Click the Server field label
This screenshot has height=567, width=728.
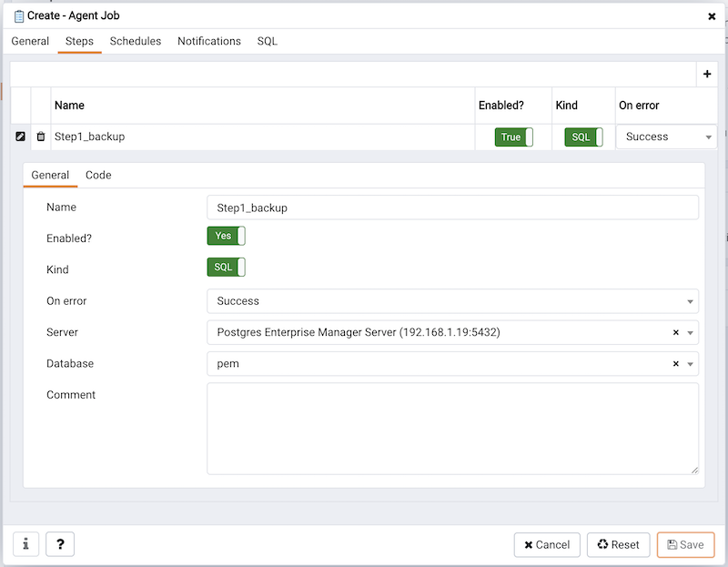pyautogui.click(x=62, y=332)
